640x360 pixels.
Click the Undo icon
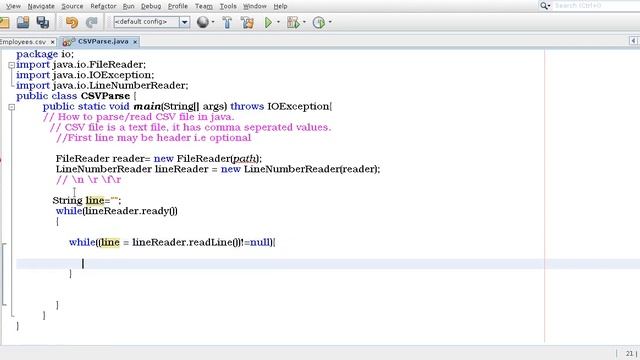coord(72,22)
